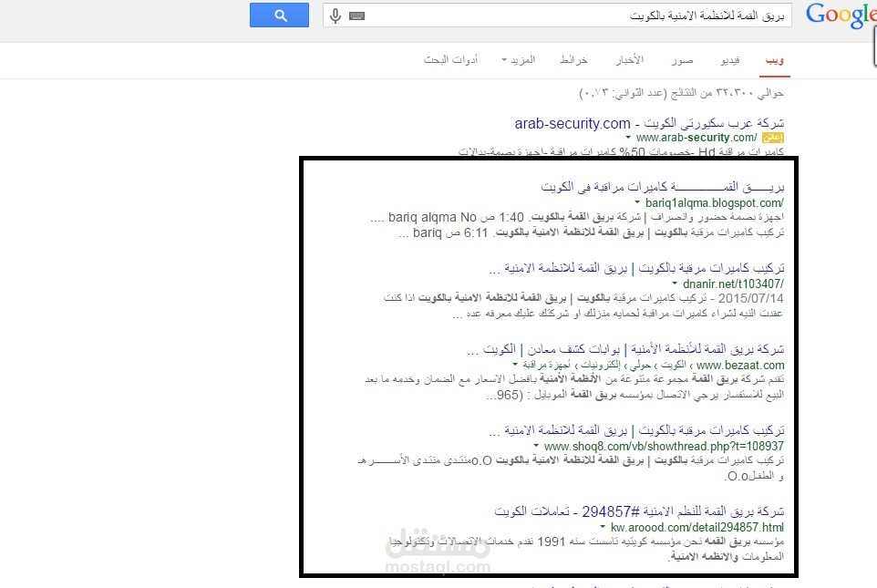877x588 pixels.
Task: Expand arrow next to bariq1alqma.blogspot.com
Action: click(x=637, y=202)
